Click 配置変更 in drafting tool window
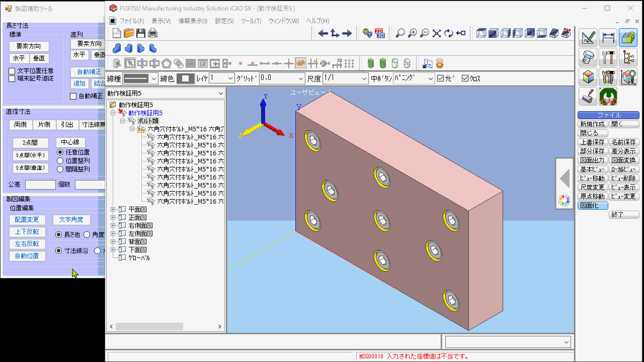Viewport: 644px width, 362px height. pos(27,220)
